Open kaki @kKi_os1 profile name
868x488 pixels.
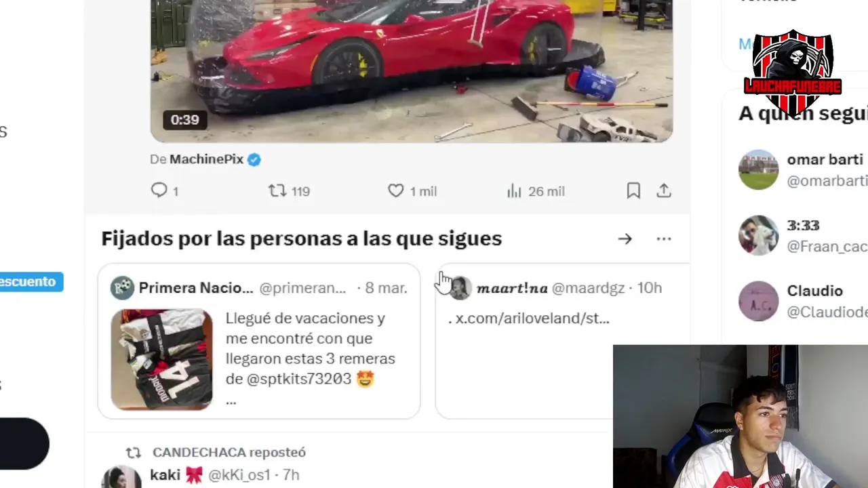pos(165,475)
